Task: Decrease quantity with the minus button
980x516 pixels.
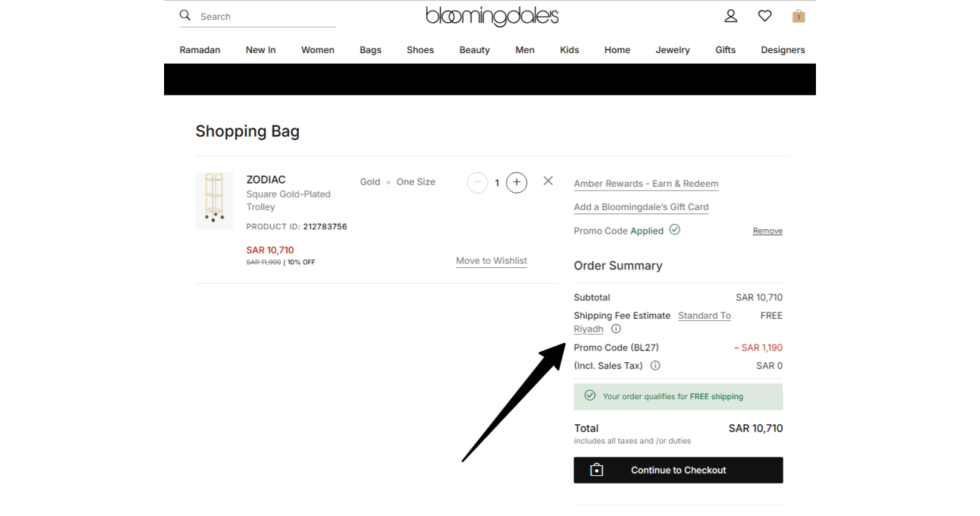Action: click(477, 183)
